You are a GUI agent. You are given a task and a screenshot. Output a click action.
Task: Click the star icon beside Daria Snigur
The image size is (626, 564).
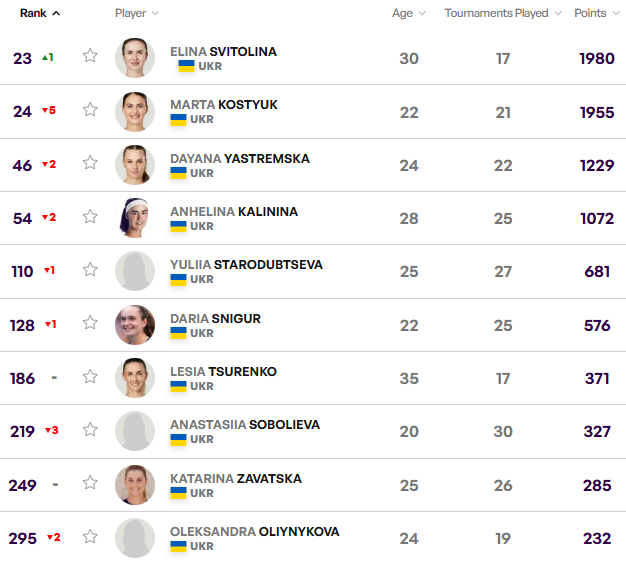(90, 324)
